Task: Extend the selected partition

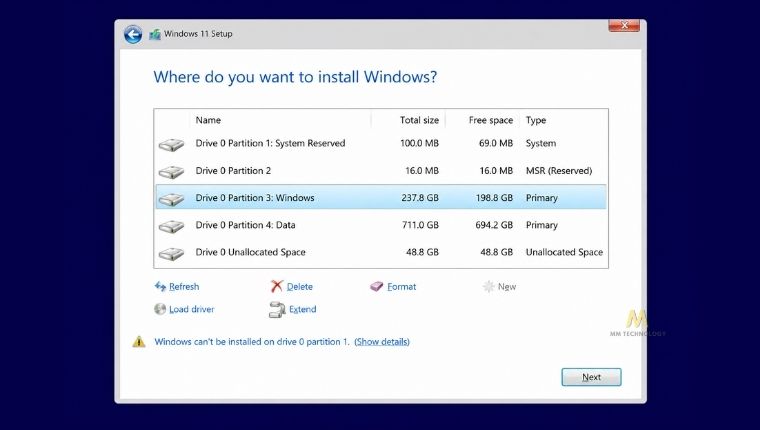Action: (302, 309)
